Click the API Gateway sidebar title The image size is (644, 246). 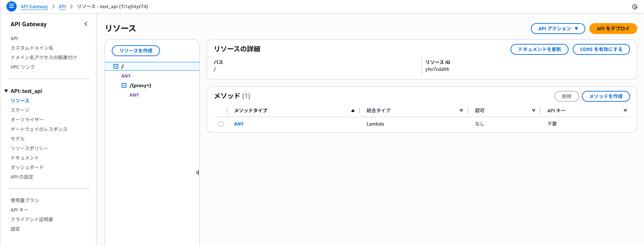pos(29,24)
